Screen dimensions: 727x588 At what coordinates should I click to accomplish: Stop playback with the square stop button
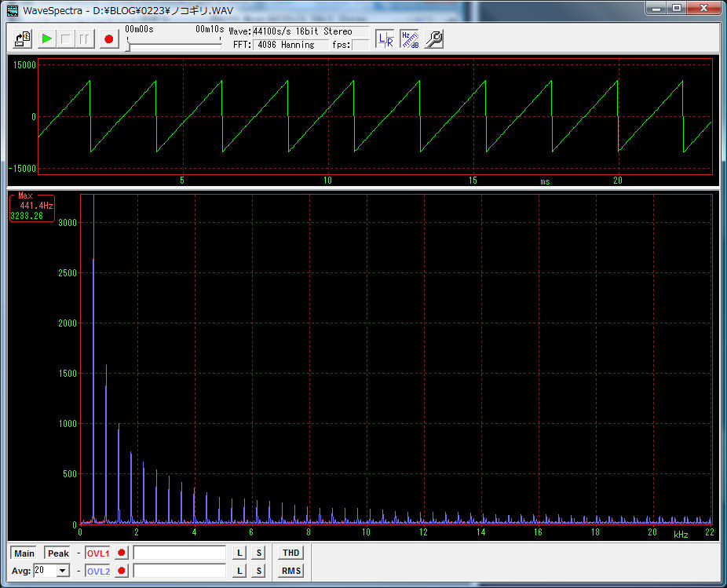coord(65,39)
